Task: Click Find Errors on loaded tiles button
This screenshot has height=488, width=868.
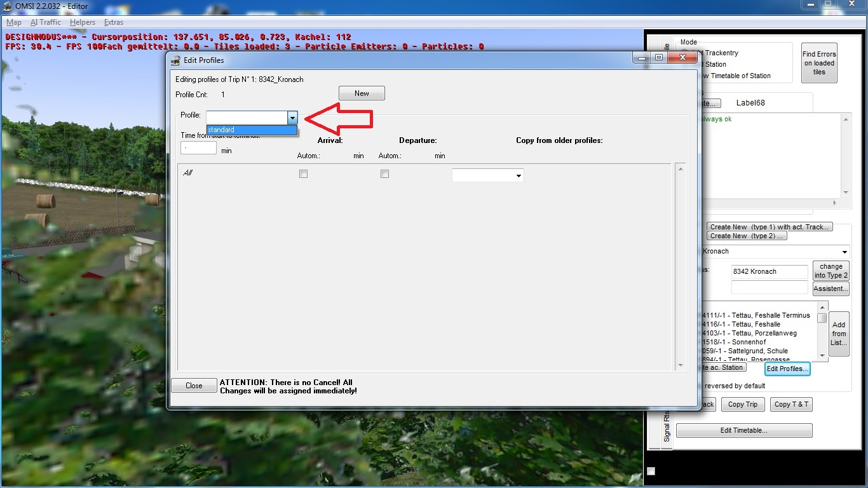Action: [819, 63]
